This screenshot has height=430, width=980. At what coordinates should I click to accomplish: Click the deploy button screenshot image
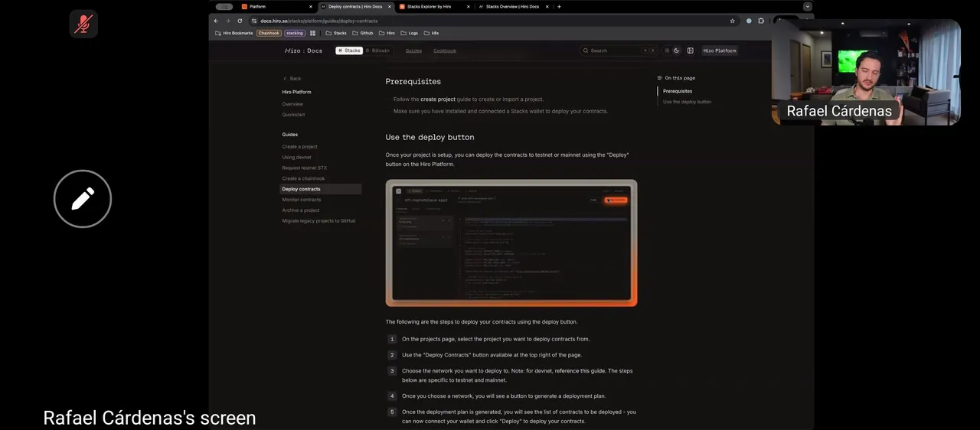click(511, 243)
